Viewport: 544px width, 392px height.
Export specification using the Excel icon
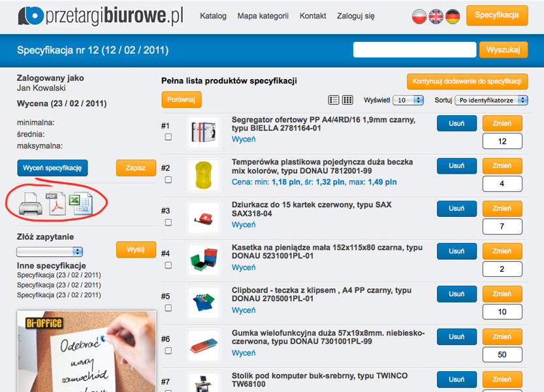tap(80, 204)
